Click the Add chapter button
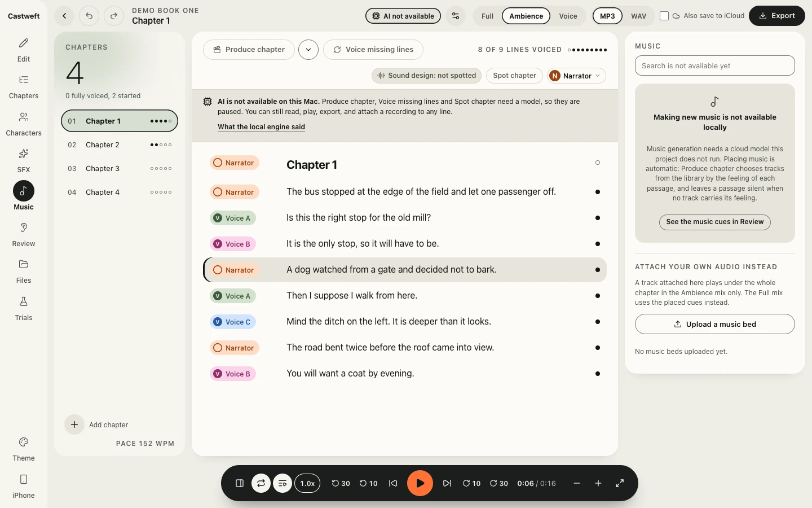The height and width of the screenshot is (508, 812). (x=97, y=424)
